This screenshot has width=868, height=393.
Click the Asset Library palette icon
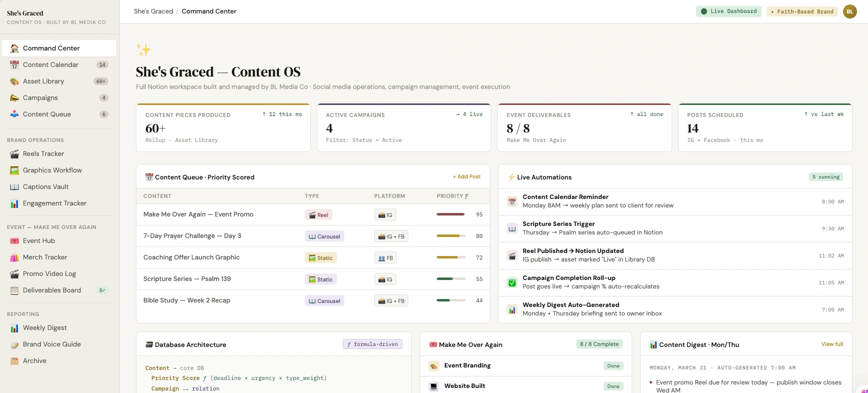[14, 81]
